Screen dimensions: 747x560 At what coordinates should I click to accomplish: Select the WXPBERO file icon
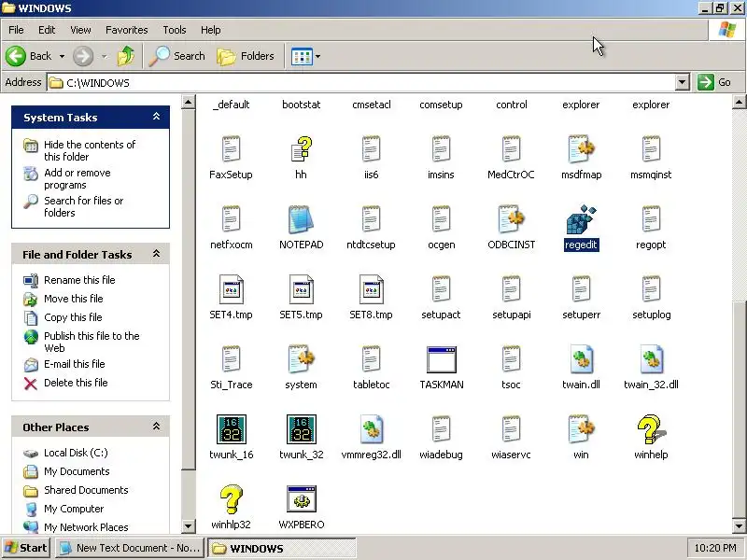(301, 499)
